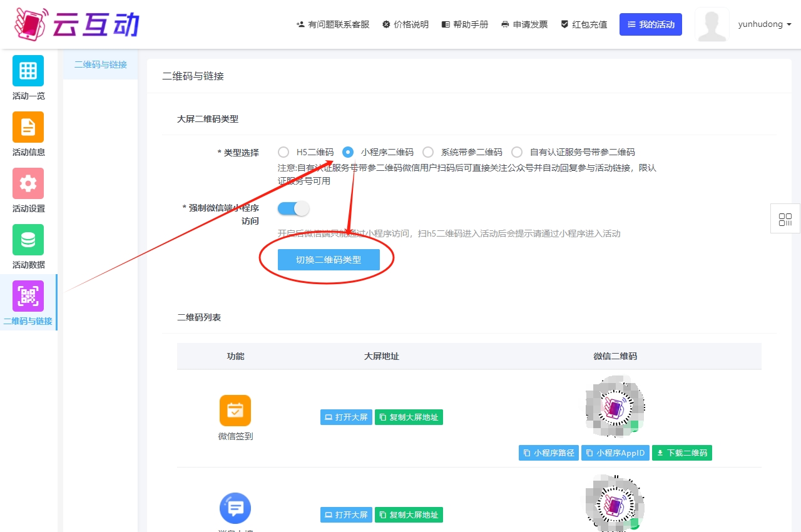This screenshot has width=801, height=532.
Task: Open 帮助手册 link
Action: [465, 24]
